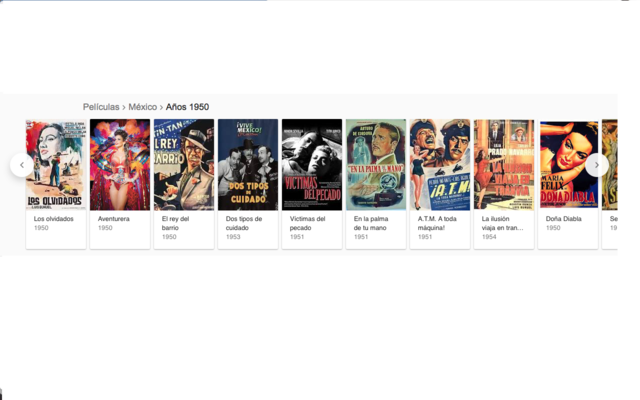Open Dos tipos de cuidado poster

[x=248, y=165]
